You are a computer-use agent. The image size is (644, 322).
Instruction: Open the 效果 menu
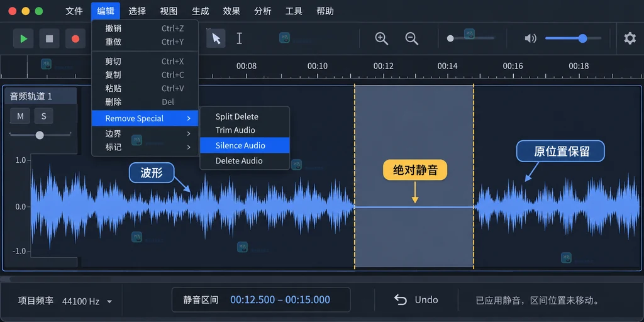[231, 11]
